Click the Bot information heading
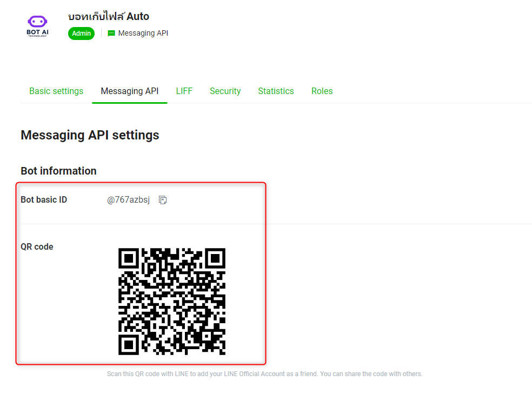 click(58, 171)
